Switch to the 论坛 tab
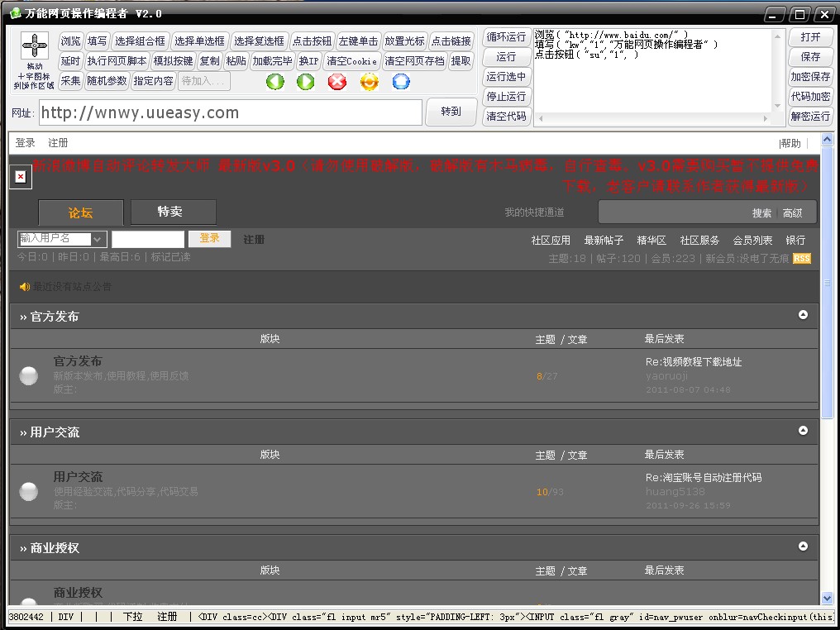Image resolution: width=840 pixels, height=630 pixels. (x=81, y=212)
